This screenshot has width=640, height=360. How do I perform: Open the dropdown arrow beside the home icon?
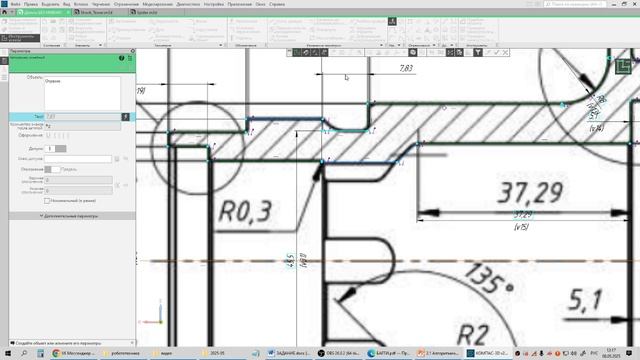(12, 13)
